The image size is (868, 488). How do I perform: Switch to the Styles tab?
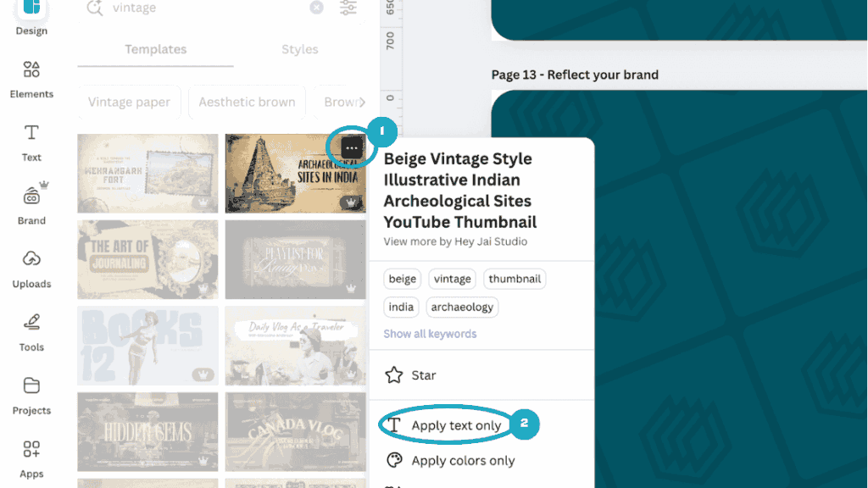(x=299, y=49)
